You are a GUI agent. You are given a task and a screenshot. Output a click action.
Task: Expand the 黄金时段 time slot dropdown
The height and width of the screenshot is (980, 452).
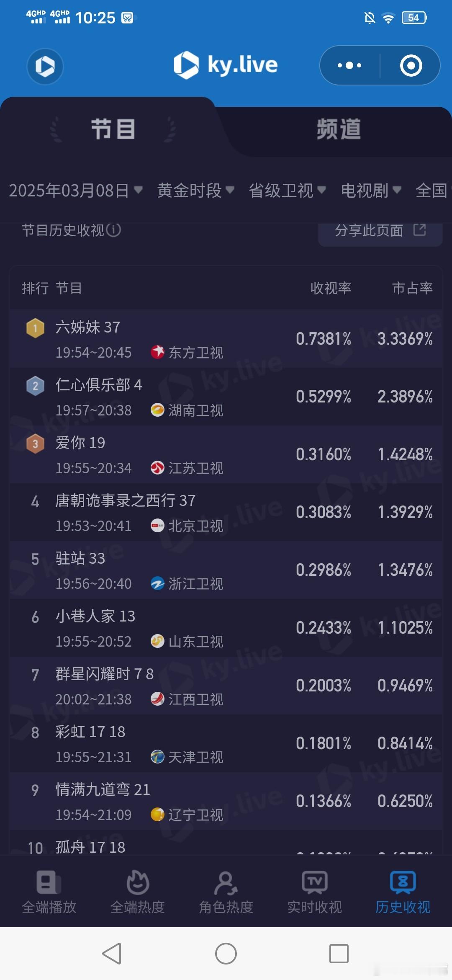coord(195,191)
